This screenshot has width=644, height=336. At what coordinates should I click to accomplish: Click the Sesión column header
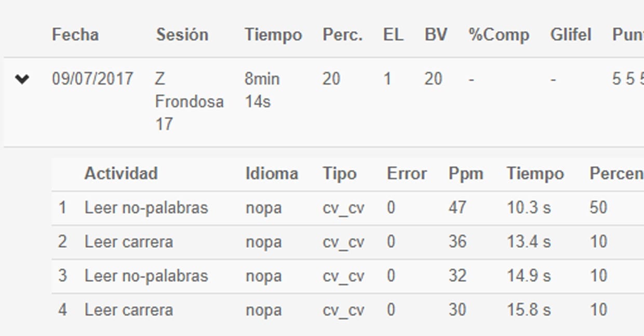click(182, 35)
